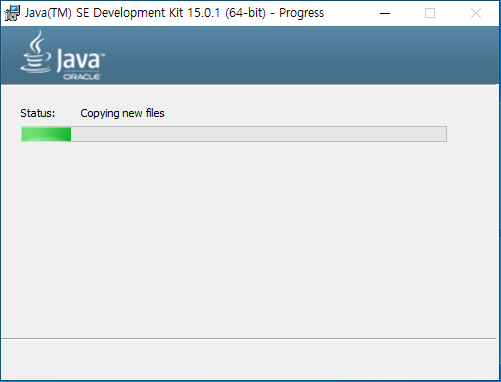Viewport: 501px width, 382px height.
Task: Close the Java SE Development Kit installer
Action: pyautogui.click(x=476, y=13)
